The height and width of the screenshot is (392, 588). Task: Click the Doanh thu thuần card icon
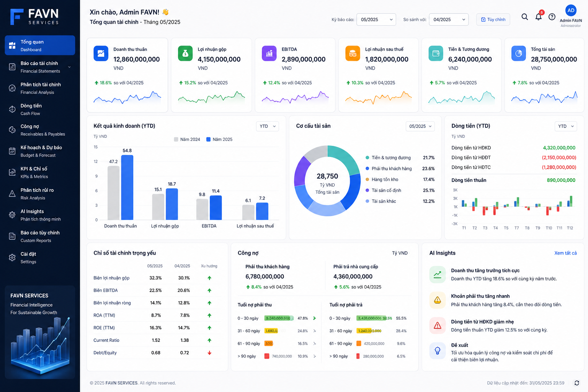pyautogui.click(x=101, y=54)
